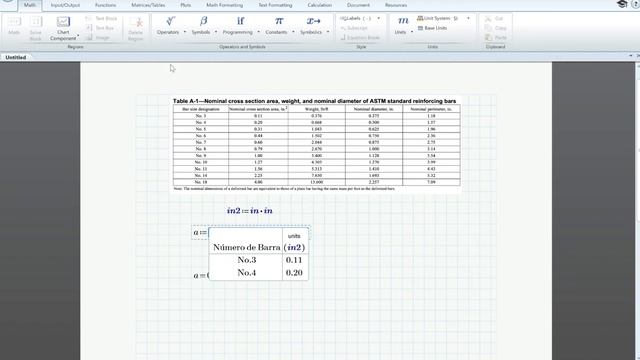This screenshot has width=640, height=360.
Task: Open the Plots ribbon tab
Action: point(186,5)
